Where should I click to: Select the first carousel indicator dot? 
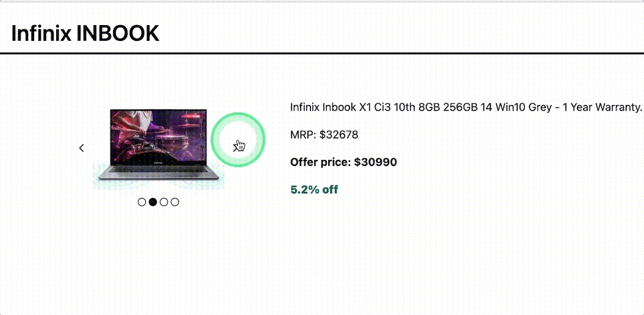coord(141,202)
